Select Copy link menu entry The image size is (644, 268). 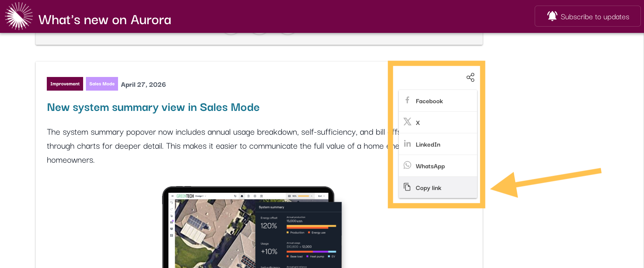coord(438,188)
